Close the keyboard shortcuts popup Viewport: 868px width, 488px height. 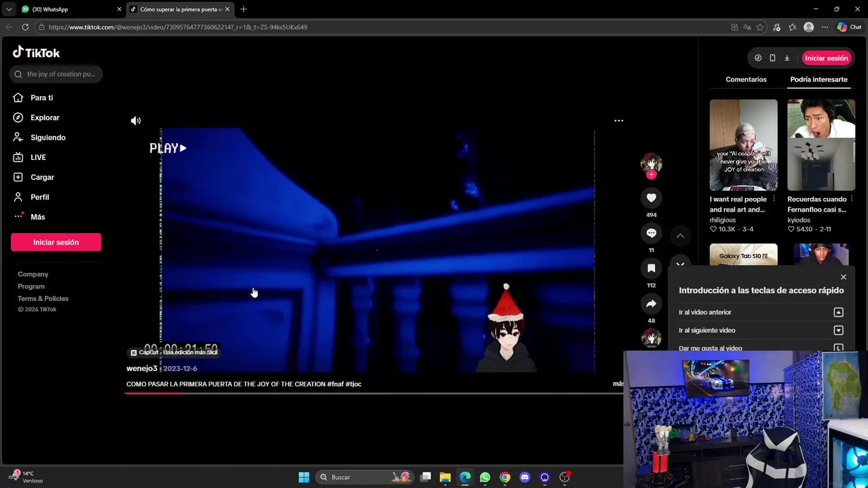click(843, 277)
